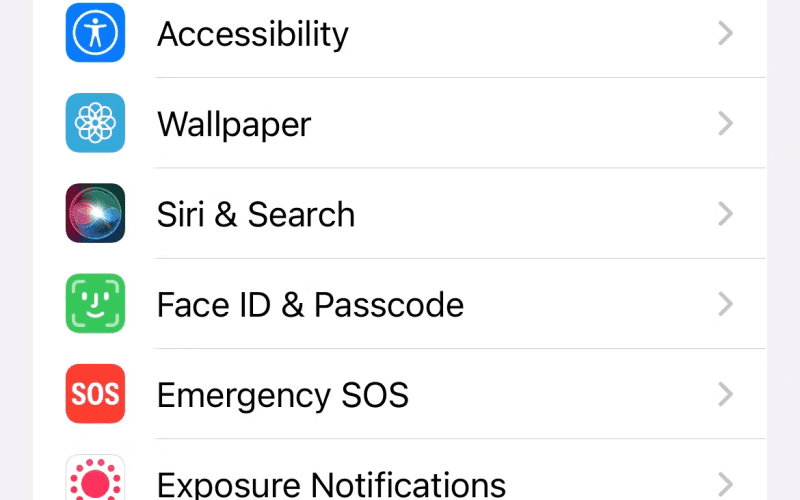Click the chevron beside Exposure Notifications
Screen dimensions: 800x500
(x=726, y=484)
